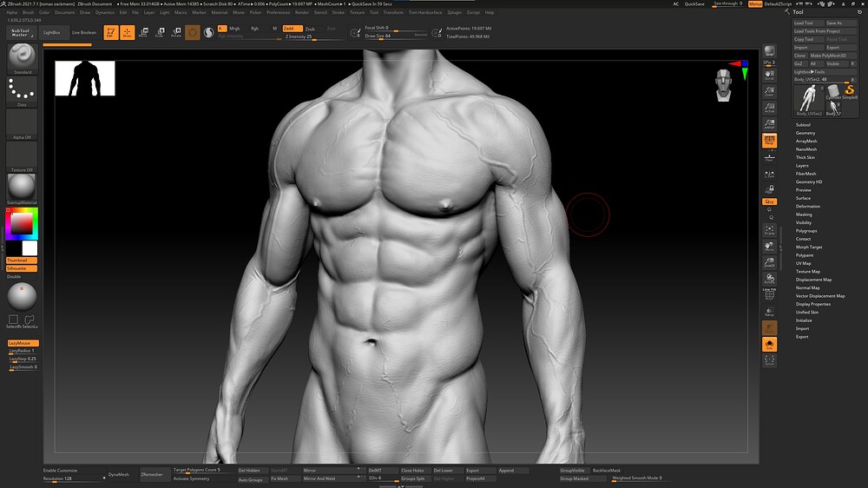Click the Close Holes button
The image size is (868, 488).
[x=412, y=471]
